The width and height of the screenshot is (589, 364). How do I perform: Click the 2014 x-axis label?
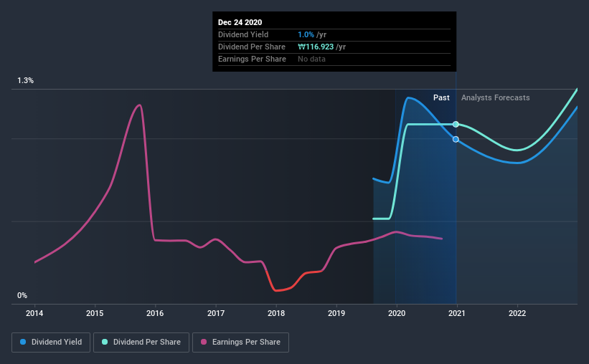tap(34, 313)
